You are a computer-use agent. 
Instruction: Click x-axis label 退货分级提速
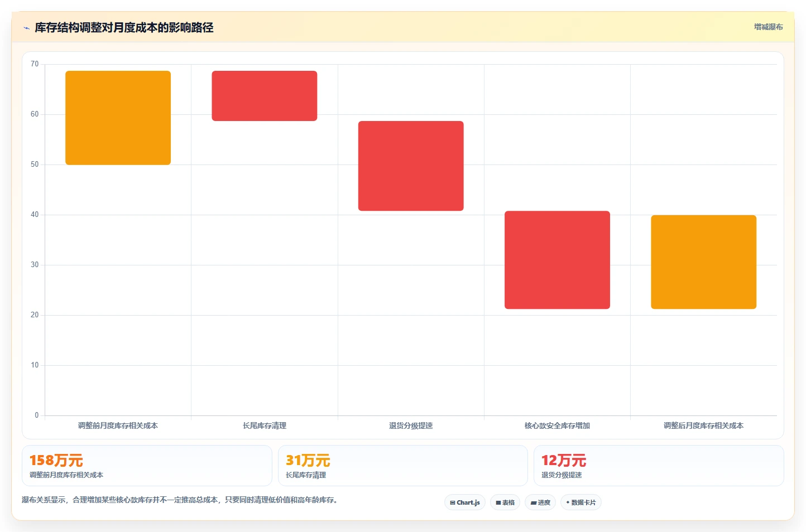[411, 425]
